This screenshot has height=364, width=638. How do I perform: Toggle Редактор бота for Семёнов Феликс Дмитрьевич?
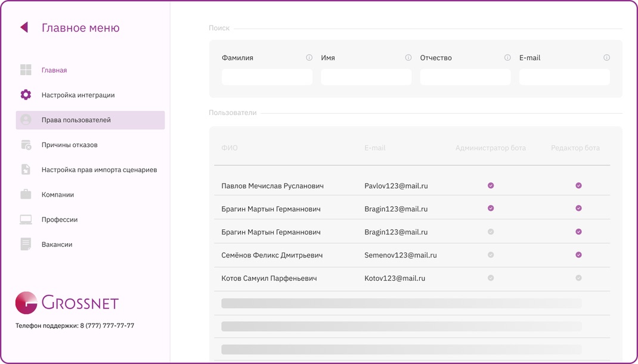click(x=578, y=255)
